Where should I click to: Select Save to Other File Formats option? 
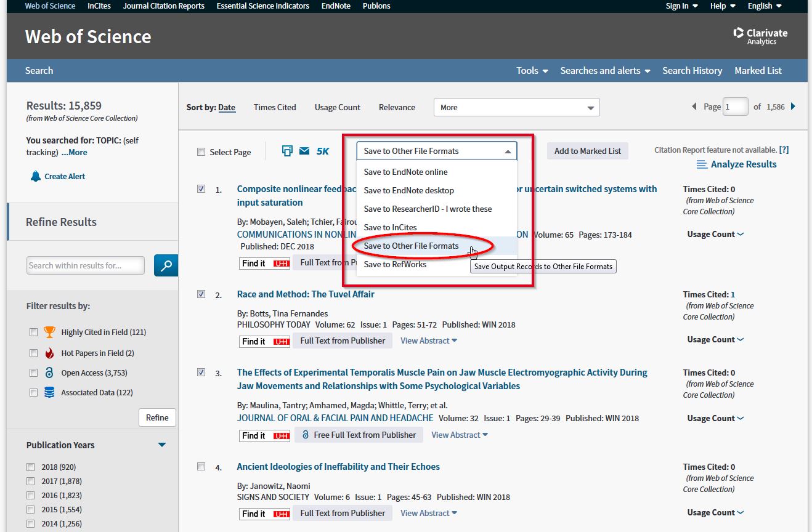pyautogui.click(x=437, y=246)
